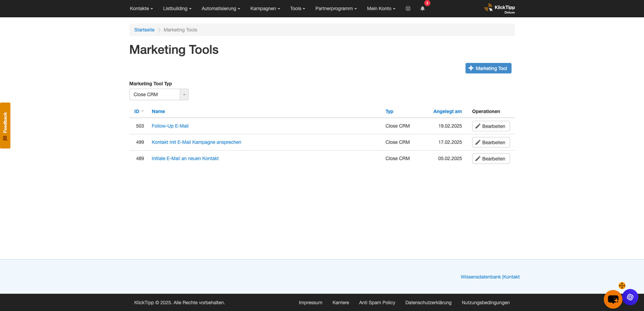Open the Datenschutzerklärung link
The image size is (644, 311).
tap(428, 303)
